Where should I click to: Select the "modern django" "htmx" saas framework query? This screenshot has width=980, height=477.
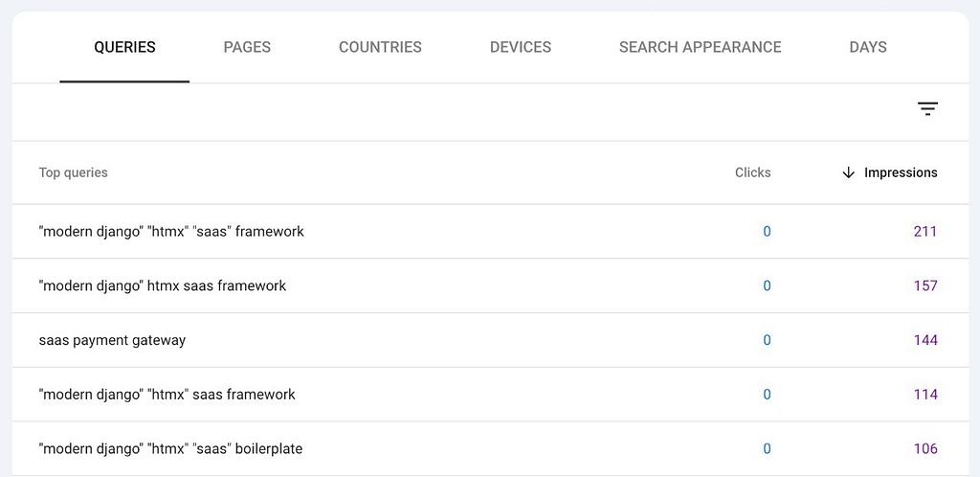coord(167,395)
